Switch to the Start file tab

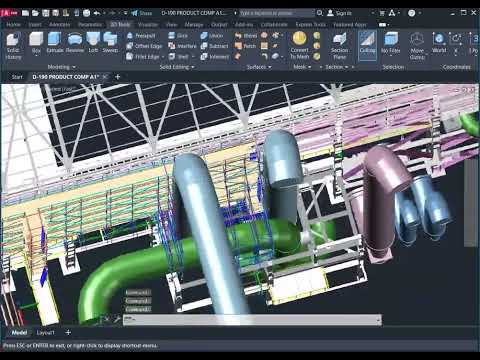tap(17, 77)
